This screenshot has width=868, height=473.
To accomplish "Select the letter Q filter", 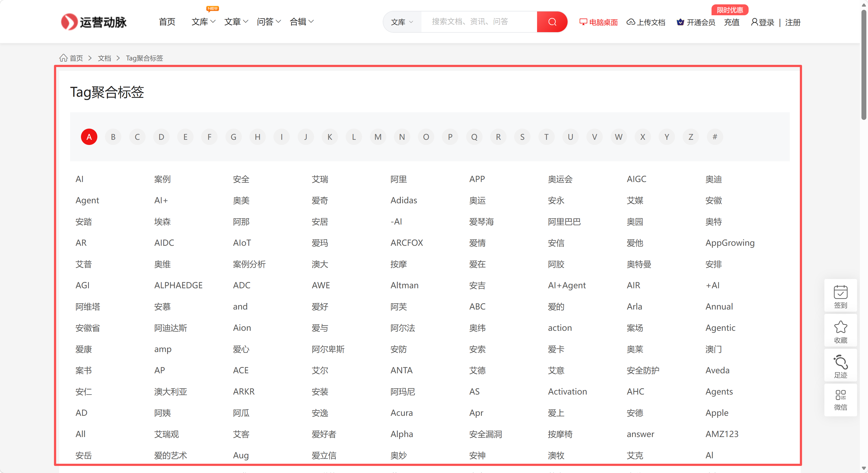I will pyautogui.click(x=474, y=137).
